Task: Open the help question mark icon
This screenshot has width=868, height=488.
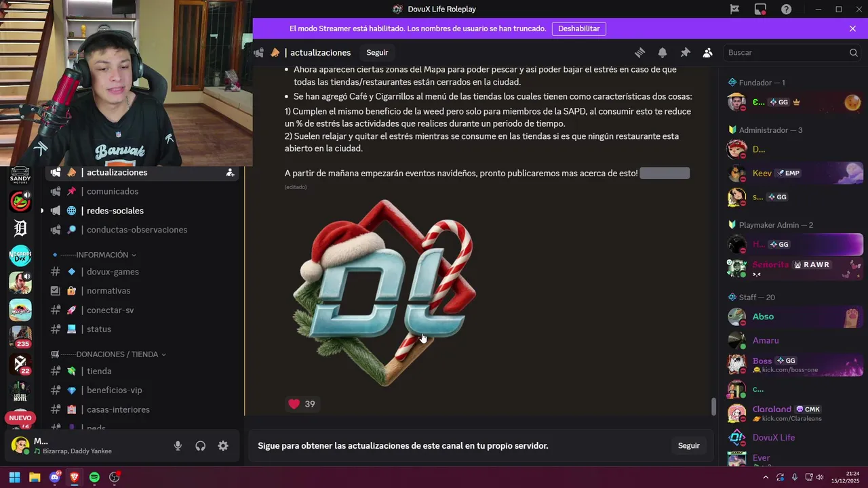Action: pos(786,9)
